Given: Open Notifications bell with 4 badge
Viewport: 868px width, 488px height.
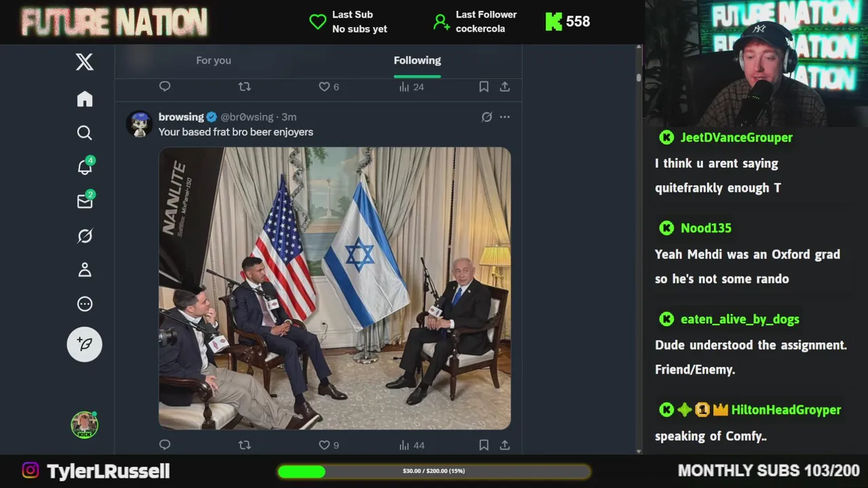Looking at the screenshot, I should 85,166.
